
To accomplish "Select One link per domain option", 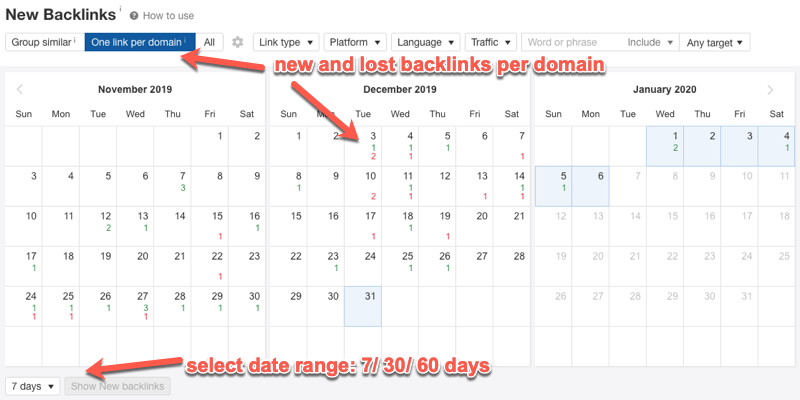I will coord(139,42).
